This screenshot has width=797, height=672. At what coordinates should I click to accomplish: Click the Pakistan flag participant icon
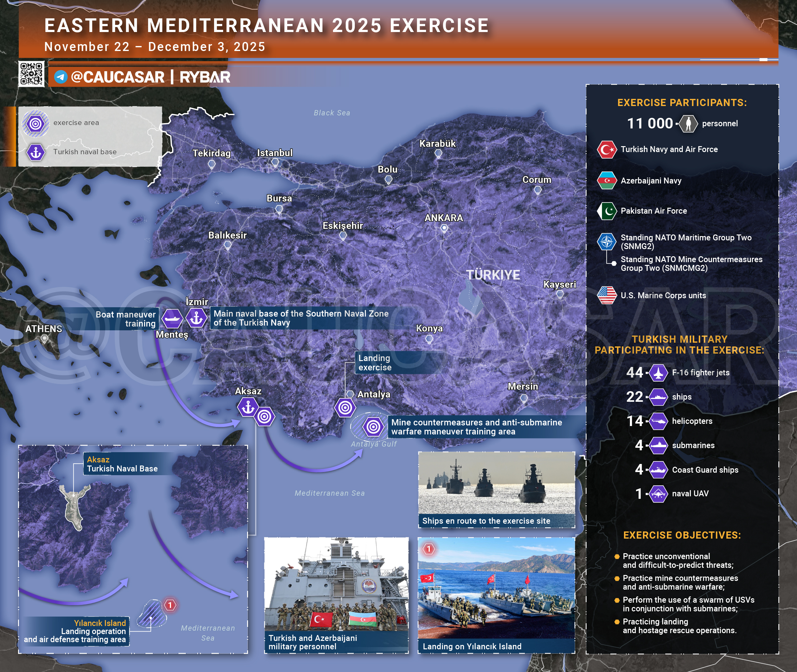point(607,211)
